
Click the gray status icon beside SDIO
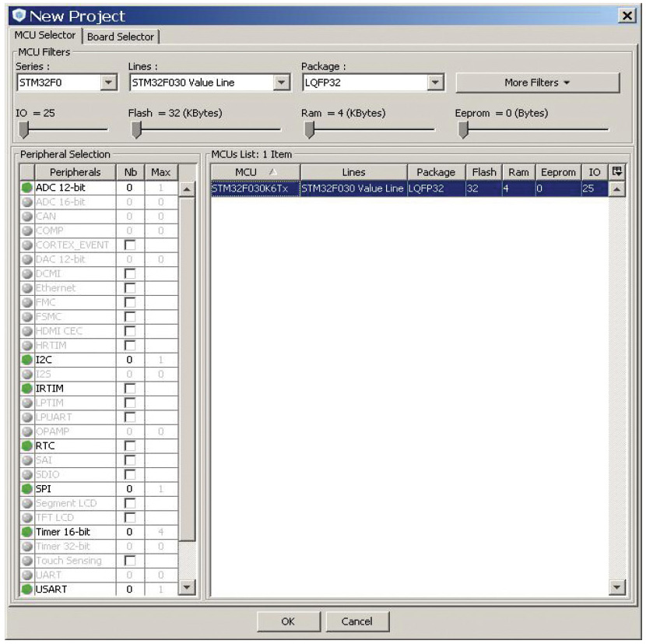[26, 474]
